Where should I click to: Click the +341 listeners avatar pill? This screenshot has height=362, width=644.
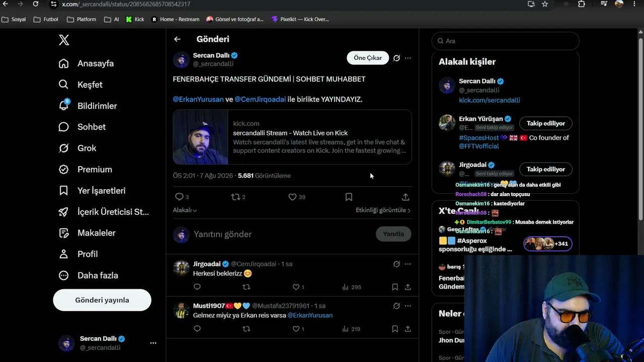[547, 244]
